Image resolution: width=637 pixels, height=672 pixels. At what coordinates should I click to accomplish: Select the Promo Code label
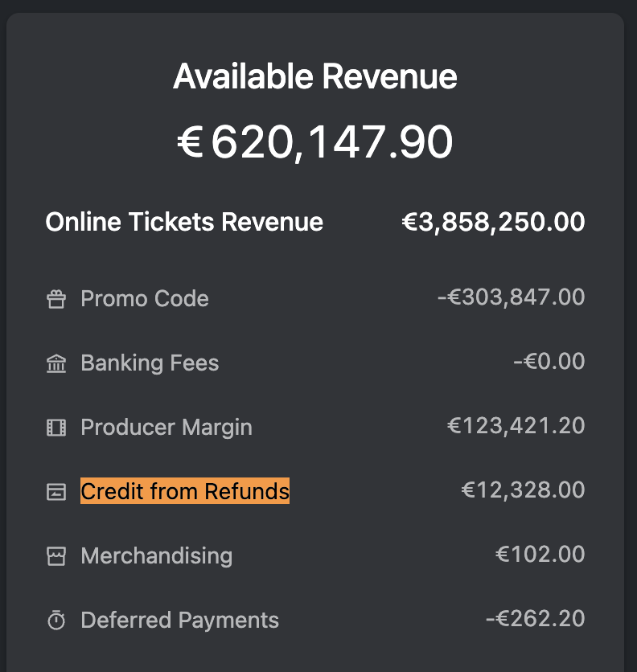tap(145, 298)
